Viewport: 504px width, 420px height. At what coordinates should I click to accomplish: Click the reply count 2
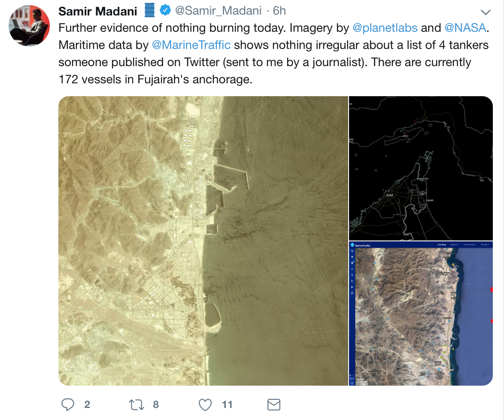pos(87,405)
